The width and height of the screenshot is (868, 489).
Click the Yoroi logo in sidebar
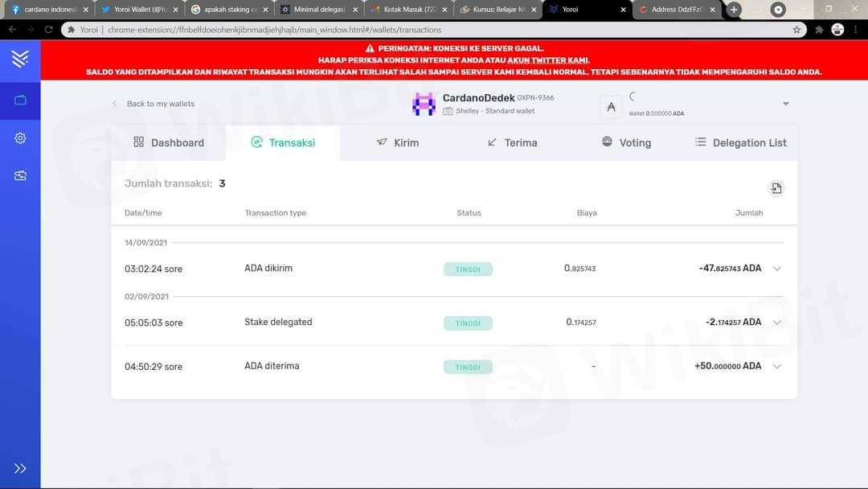[x=20, y=58]
